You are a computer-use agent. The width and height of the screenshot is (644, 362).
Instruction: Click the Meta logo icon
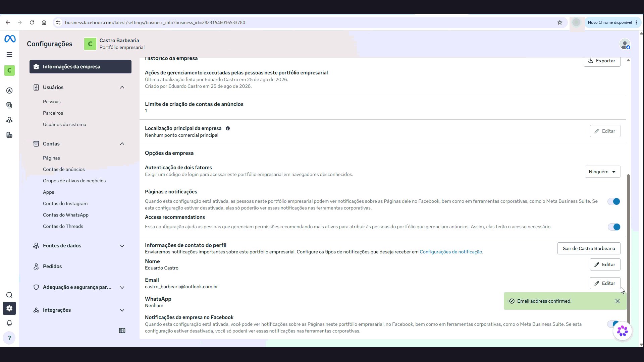(x=10, y=39)
